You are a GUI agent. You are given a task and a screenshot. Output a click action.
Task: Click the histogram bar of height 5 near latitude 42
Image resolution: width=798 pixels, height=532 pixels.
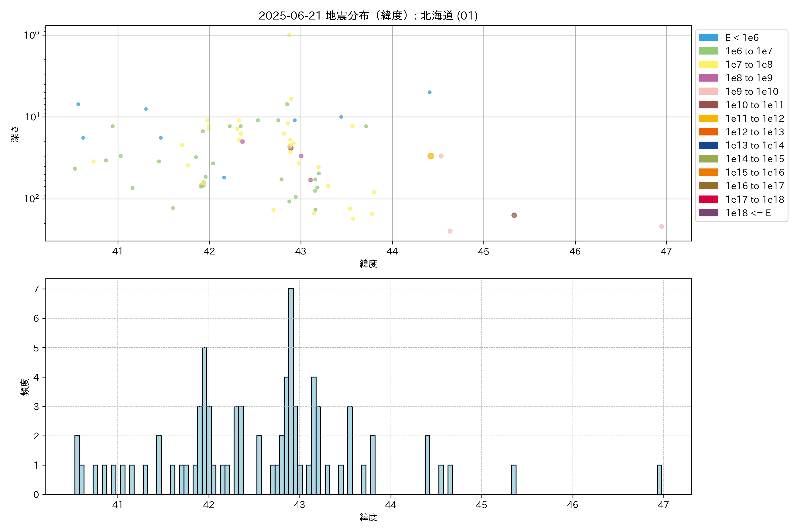tap(204, 421)
